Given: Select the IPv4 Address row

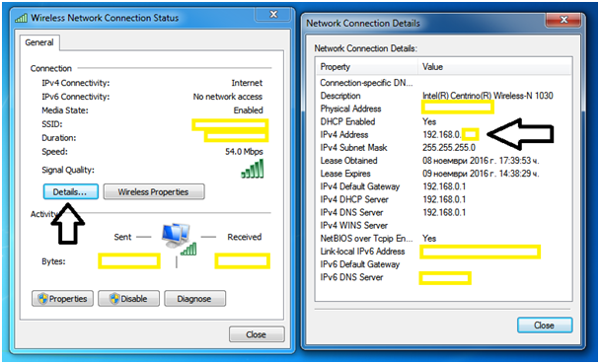Looking at the screenshot, I should [x=444, y=134].
